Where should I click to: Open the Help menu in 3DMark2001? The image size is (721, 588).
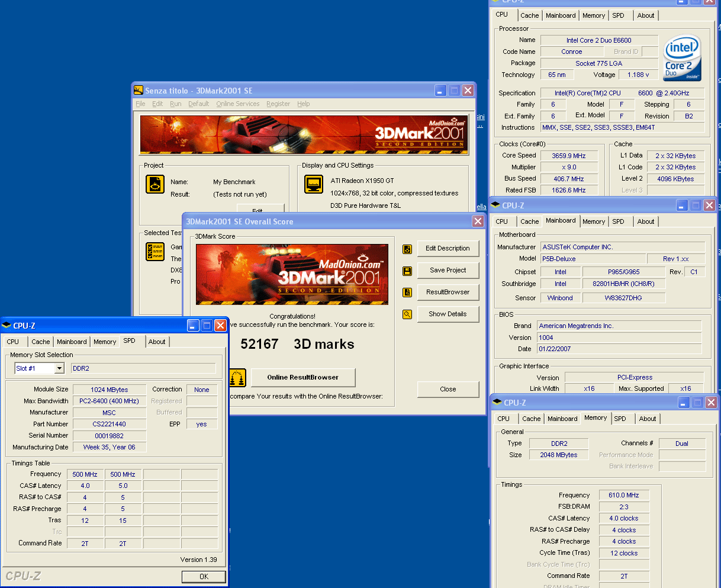pyautogui.click(x=304, y=104)
